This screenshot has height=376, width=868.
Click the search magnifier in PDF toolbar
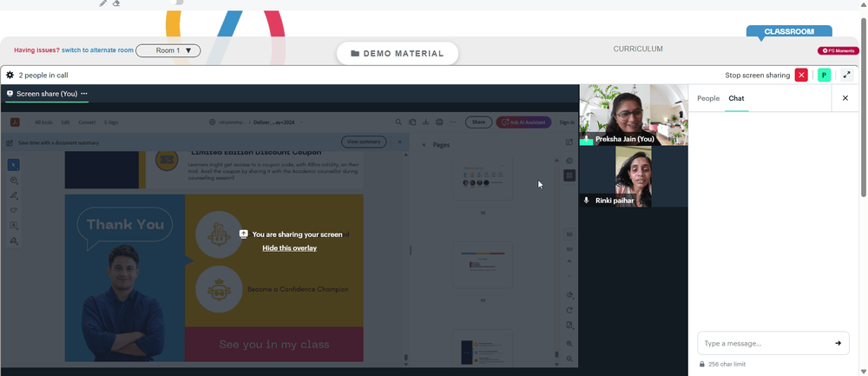tap(398, 122)
